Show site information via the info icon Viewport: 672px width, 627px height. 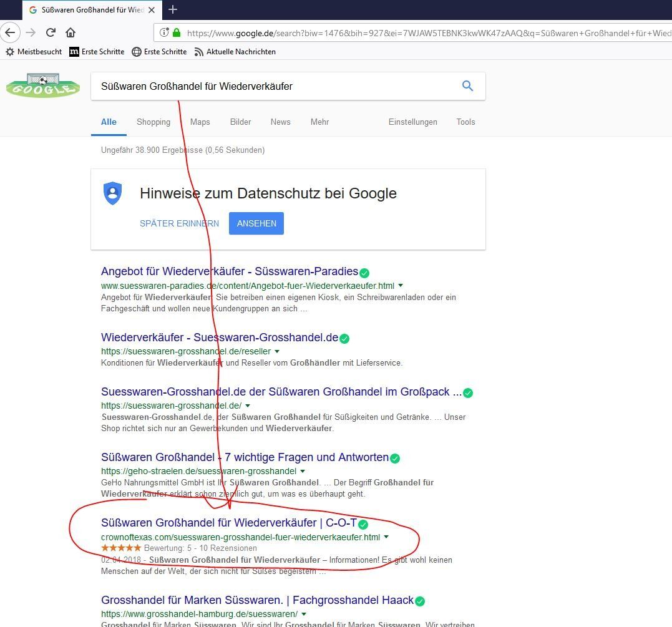pos(164,32)
